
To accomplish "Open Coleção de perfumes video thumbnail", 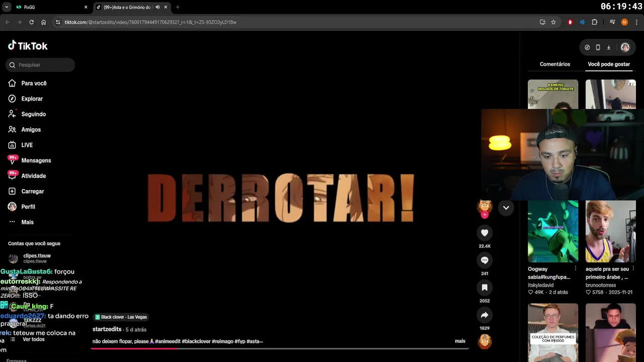I will pos(553,332).
